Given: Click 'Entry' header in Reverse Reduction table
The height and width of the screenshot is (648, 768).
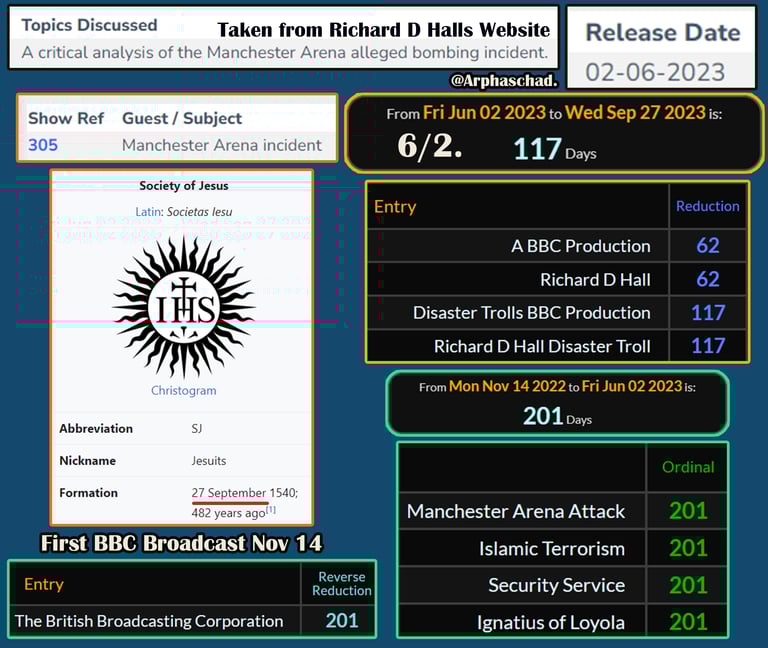Looking at the screenshot, I should coord(44,584).
